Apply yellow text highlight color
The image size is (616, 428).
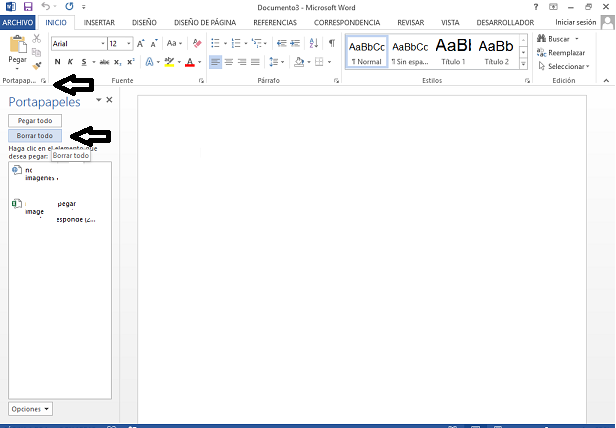(x=169, y=62)
